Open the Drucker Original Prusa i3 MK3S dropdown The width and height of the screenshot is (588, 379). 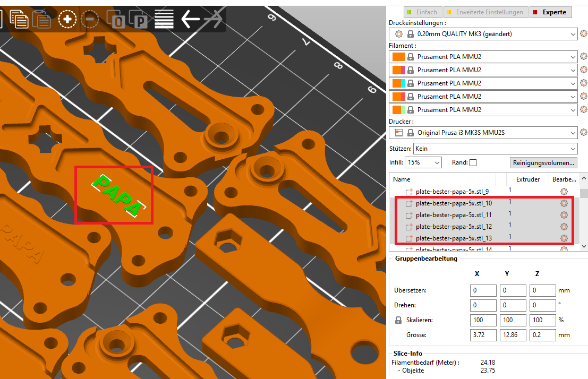click(483, 132)
